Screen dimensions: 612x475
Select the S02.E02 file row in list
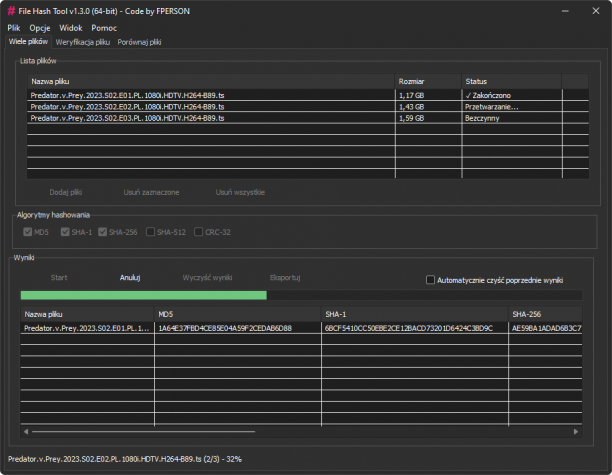coord(308,107)
